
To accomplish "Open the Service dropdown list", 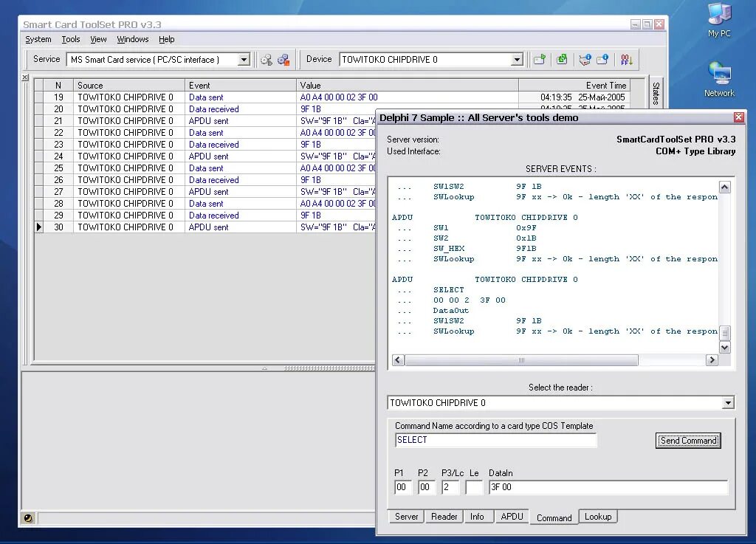I will (x=244, y=60).
